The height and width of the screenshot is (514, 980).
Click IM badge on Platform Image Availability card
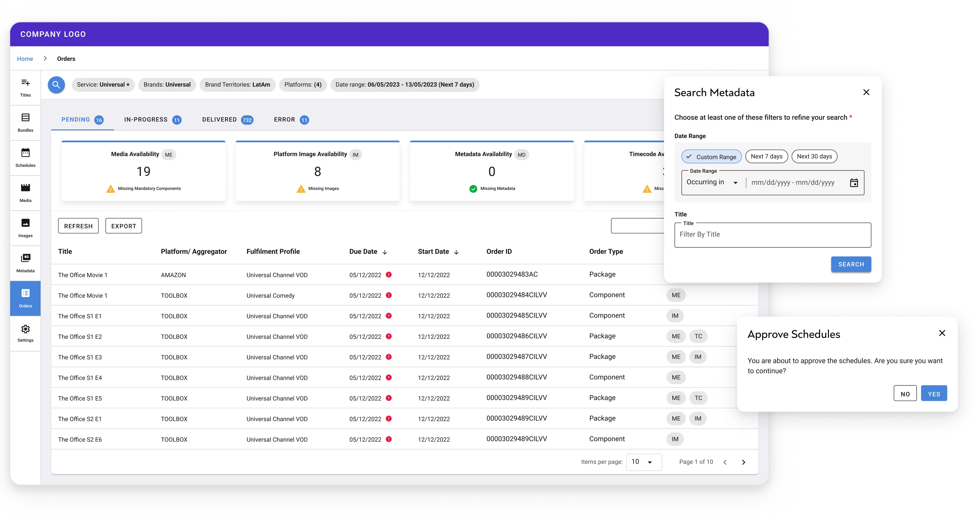coord(355,154)
